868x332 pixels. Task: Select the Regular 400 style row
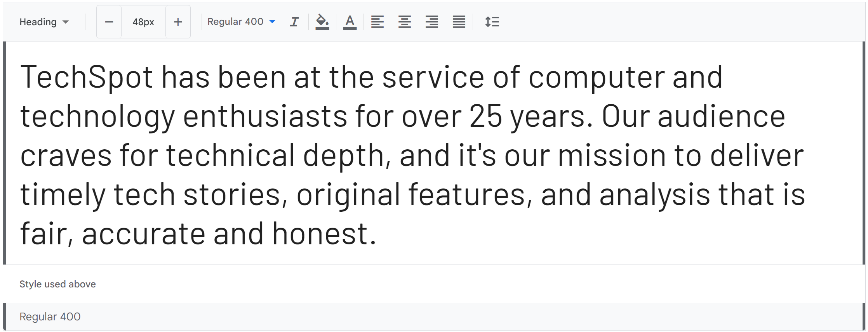[434, 316]
